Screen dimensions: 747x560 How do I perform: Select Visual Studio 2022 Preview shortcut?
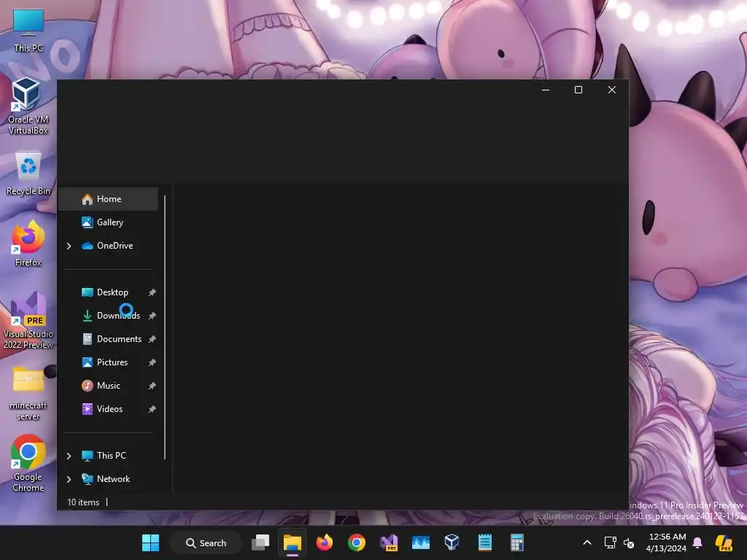point(28,320)
